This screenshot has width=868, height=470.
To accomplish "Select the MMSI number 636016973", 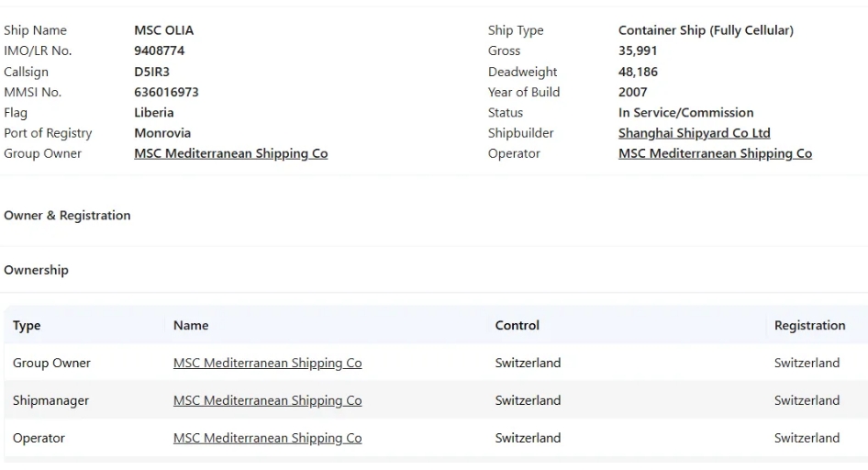I will 166,92.
